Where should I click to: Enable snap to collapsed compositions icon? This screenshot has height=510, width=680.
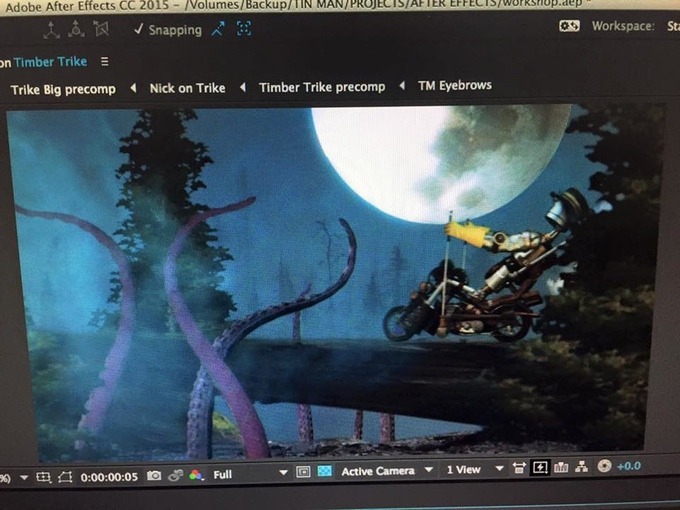tap(244, 29)
